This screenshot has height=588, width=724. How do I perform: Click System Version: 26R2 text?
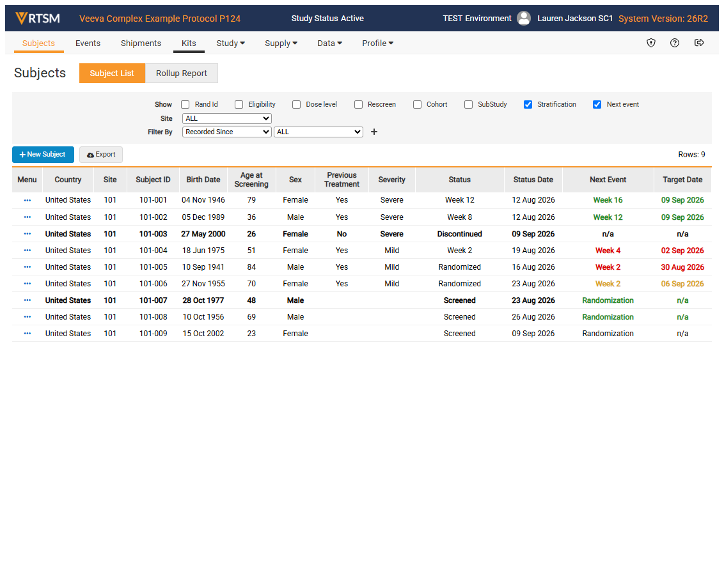click(x=663, y=19)
